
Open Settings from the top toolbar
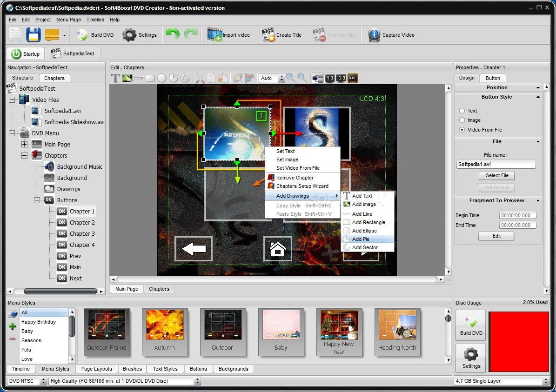[140, 35]
